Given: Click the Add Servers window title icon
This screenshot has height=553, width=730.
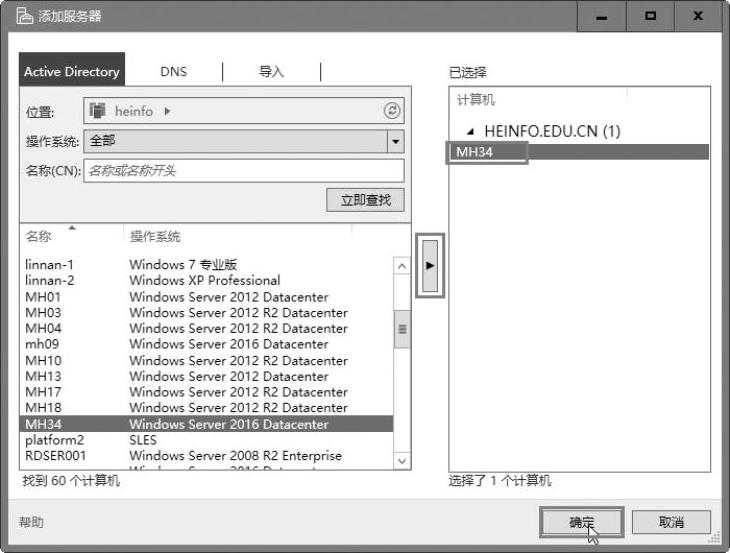Looking at the screenshot, I should (x=24, y=16).
